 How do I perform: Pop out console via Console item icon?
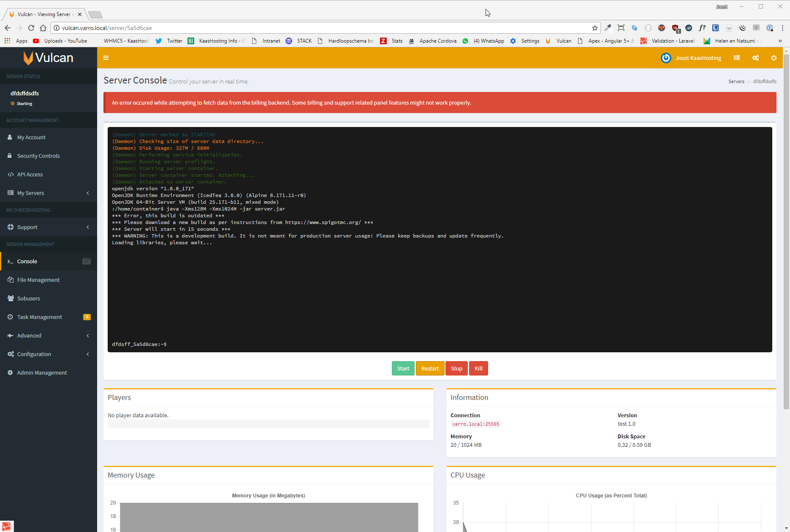point(86,261)
